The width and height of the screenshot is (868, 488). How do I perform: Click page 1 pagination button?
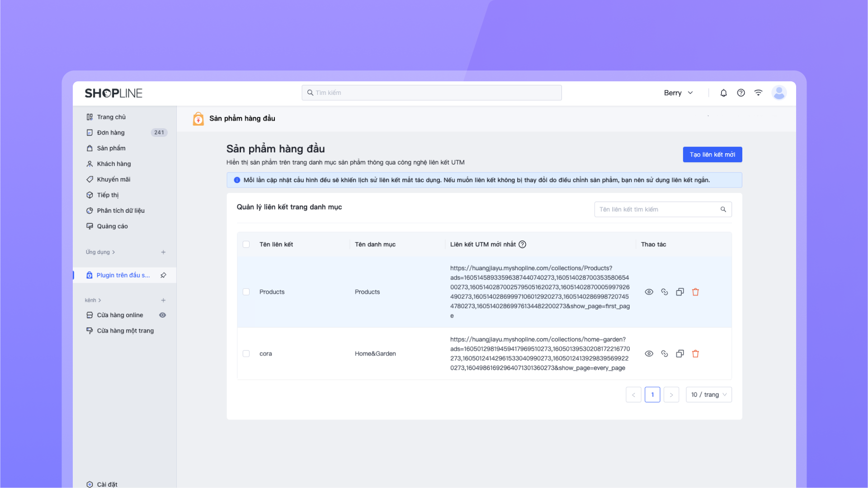(x=652, y=395)
